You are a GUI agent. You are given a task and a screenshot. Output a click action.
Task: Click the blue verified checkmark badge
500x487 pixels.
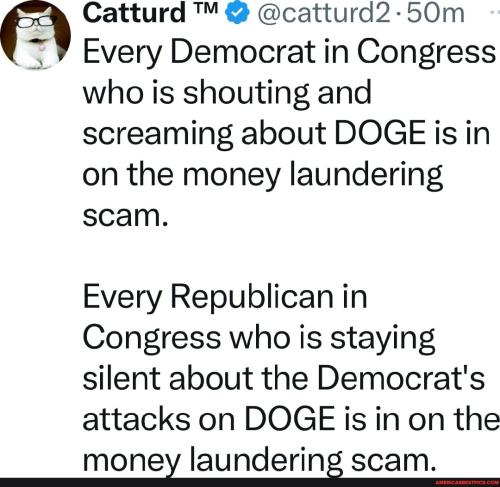coord(238,13)
